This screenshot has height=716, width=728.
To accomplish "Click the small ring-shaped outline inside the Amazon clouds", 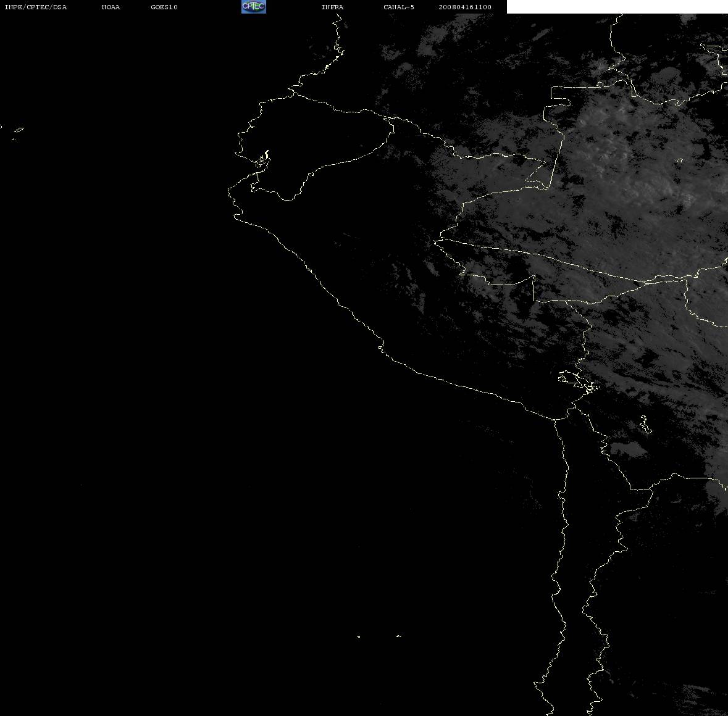I will [x=680, y=160].
